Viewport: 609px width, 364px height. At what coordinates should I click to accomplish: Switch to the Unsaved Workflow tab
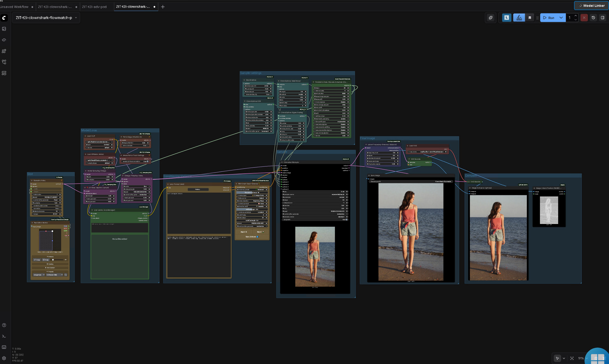(14, 7)
